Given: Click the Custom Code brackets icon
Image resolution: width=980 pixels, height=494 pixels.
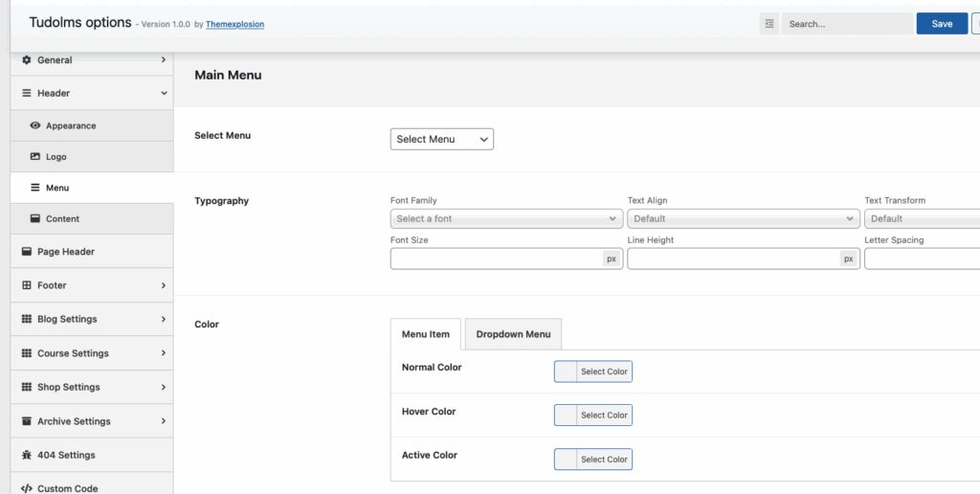Looking at the screenshot, I should point(26,488).
